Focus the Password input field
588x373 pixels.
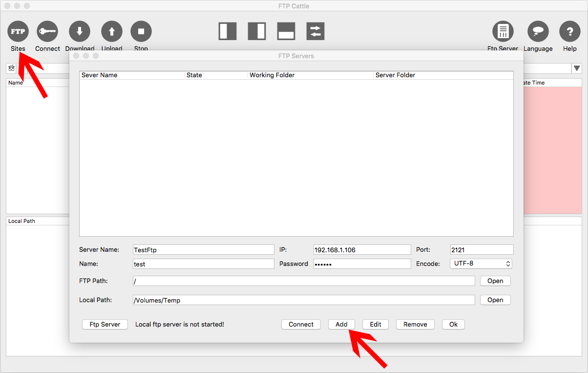[x=362, y=264]
